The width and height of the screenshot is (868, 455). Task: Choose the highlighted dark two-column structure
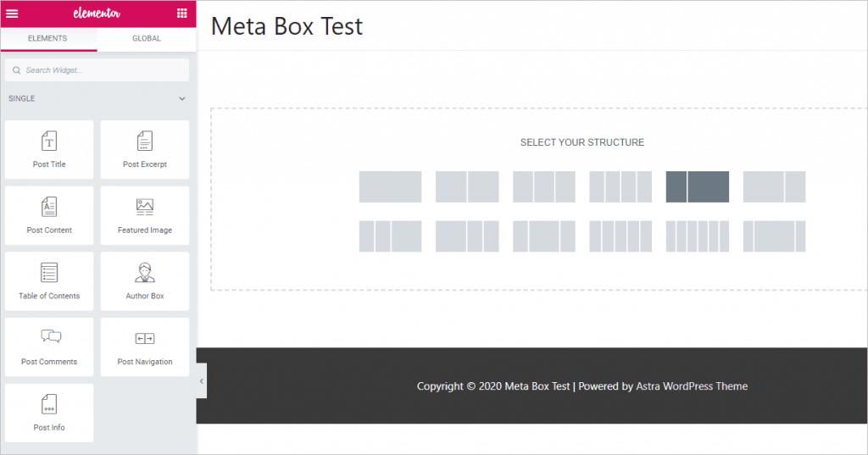pyautogui.click(x=697, y=186)
